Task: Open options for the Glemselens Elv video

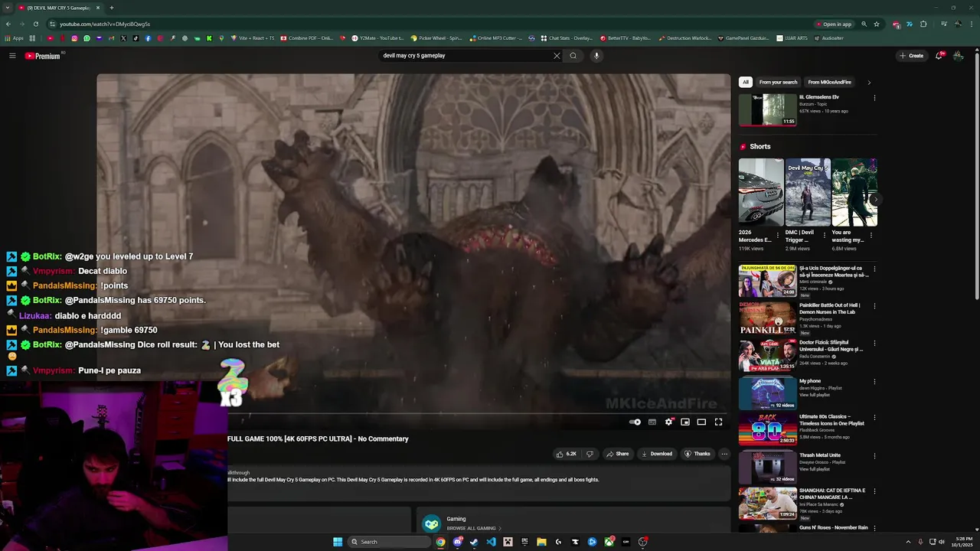Action: [x=874, y=98]
